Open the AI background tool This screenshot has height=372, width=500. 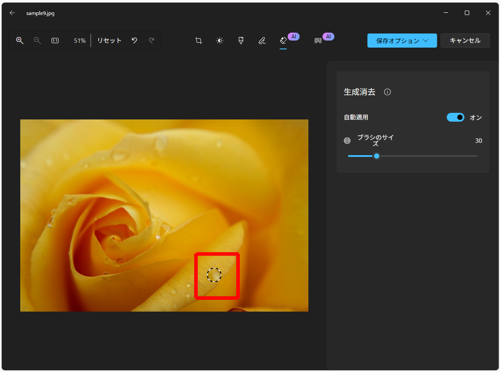[318, 41]
